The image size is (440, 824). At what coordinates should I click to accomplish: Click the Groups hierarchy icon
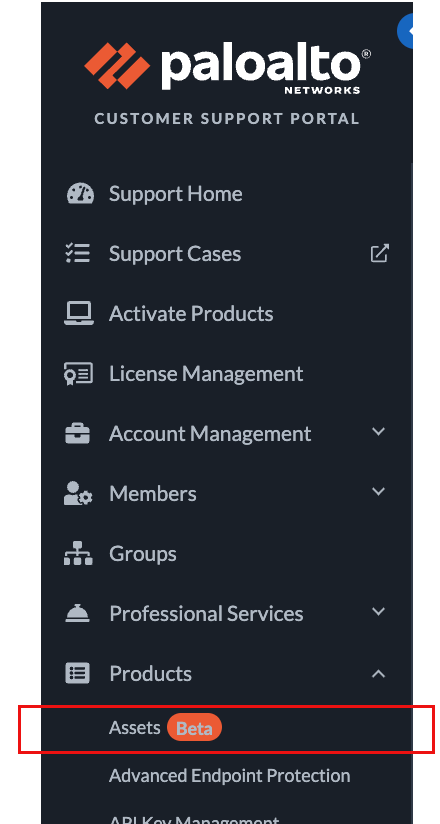(x=78, y=553)
